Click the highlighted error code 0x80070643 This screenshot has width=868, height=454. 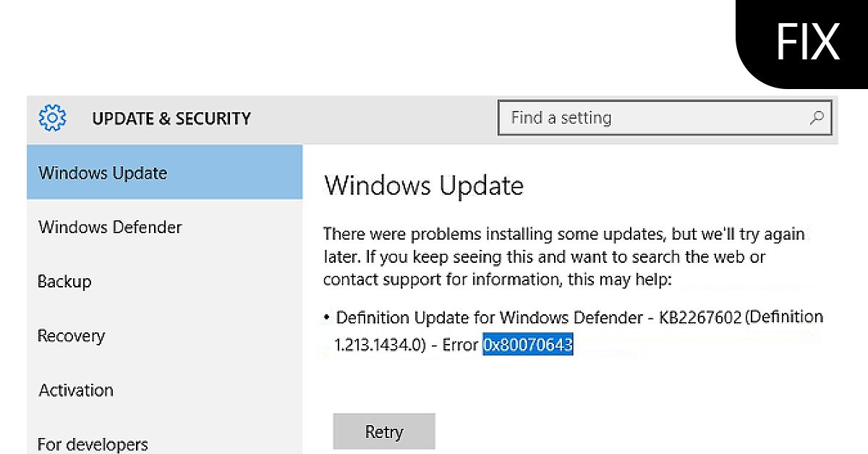[x=528, y=345]
